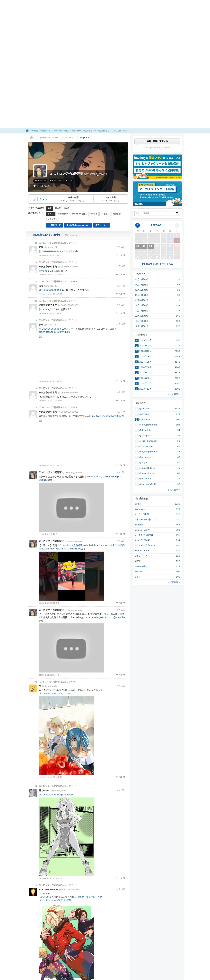The height and width of the screenshot is (980, 210).
Task: Click reply icon on the 22:52:29 tweet
Action: point(117,275)
